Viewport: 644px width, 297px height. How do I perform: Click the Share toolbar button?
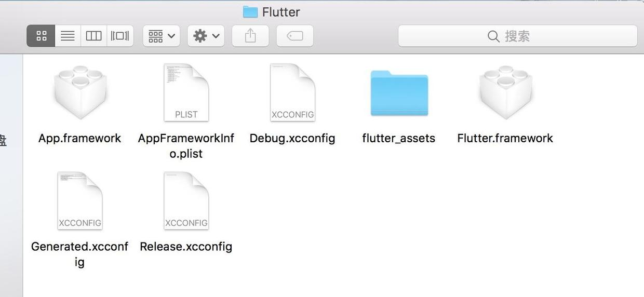coord(250,36)
